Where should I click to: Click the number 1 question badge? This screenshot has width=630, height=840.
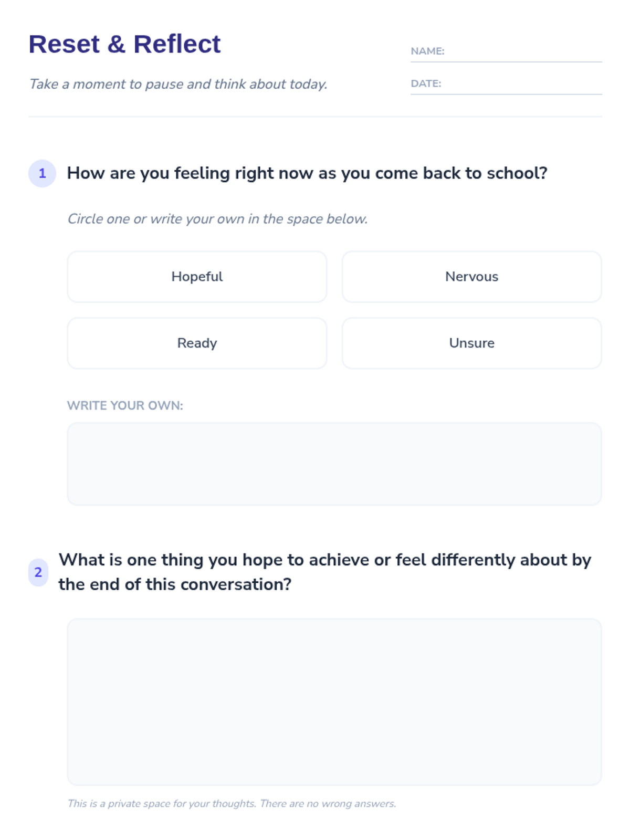[x=42, y=173]
